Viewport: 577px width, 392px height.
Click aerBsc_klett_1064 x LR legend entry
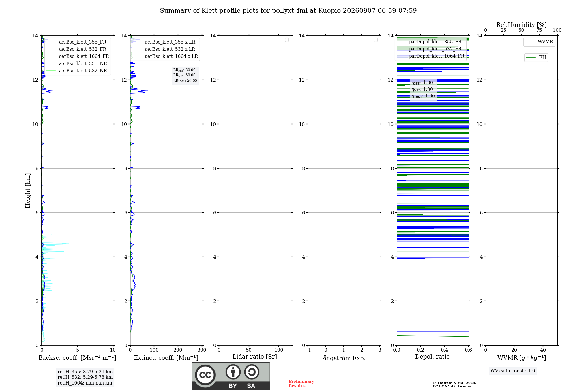165,56
